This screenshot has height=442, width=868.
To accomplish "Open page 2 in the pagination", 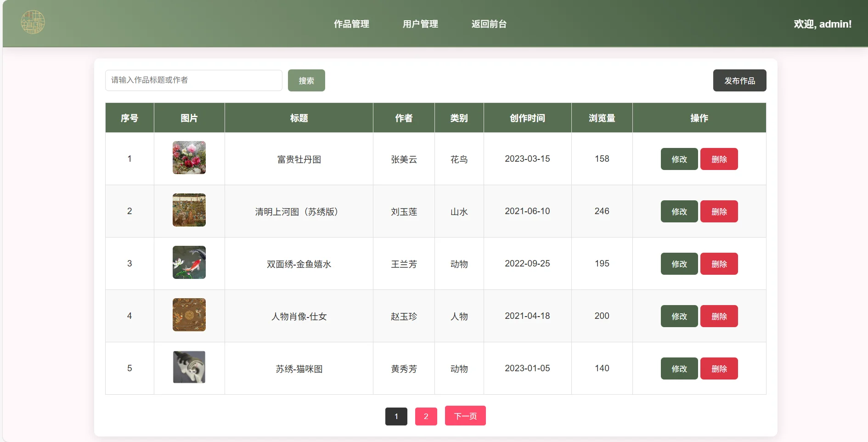I will click(x=426, y=416).
